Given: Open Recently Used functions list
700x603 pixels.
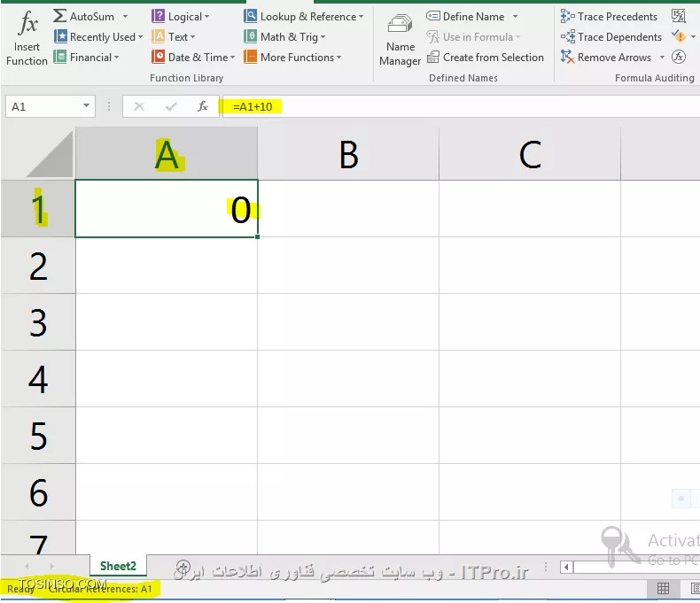Looking at the screenshot, I should 98,37.
